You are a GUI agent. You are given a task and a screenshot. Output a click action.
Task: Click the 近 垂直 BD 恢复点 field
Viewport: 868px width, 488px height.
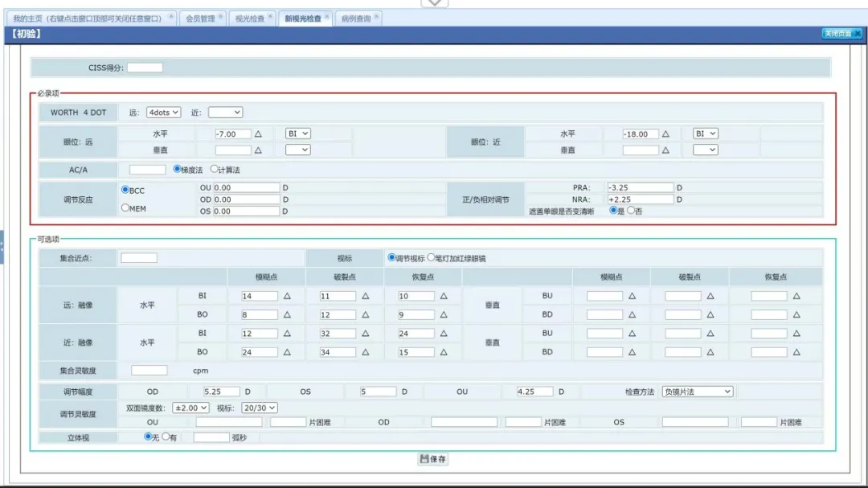tap(769, 352)
